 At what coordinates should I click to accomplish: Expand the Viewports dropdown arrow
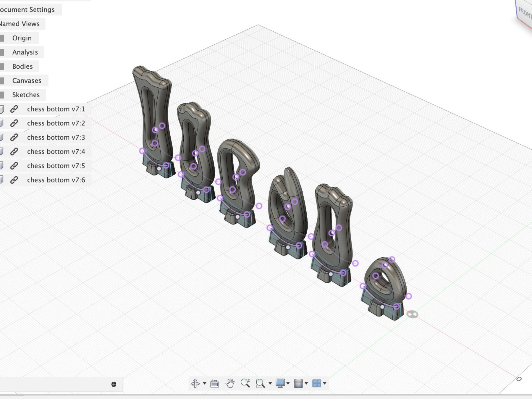click(x=325, y=383)
